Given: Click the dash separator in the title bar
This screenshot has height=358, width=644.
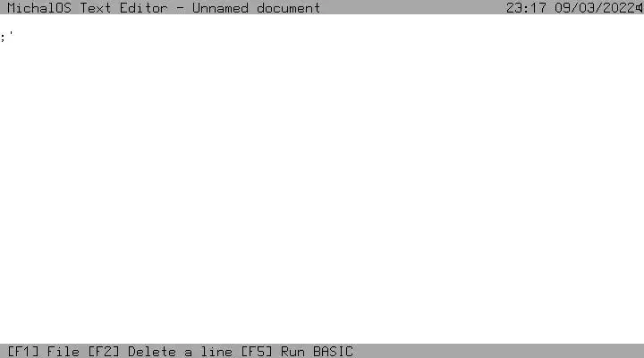Looking at the screenshot, I should point(181,8).
